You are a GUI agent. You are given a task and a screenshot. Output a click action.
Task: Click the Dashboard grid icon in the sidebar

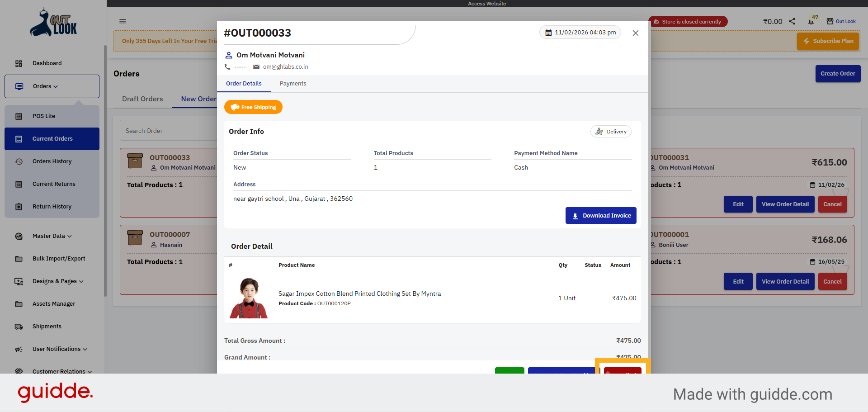(x=19, y=63)
